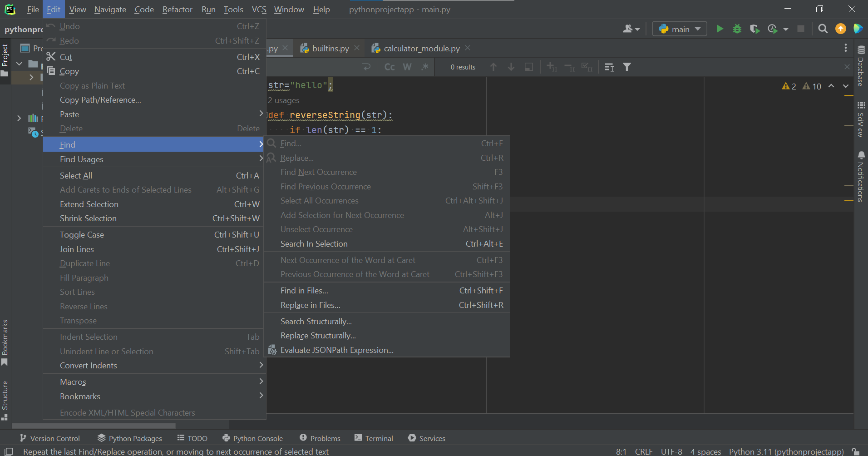Viewport: 868px width, 456px height.
Task: Open the main run configuration dropdown
Action: (680, 29)
